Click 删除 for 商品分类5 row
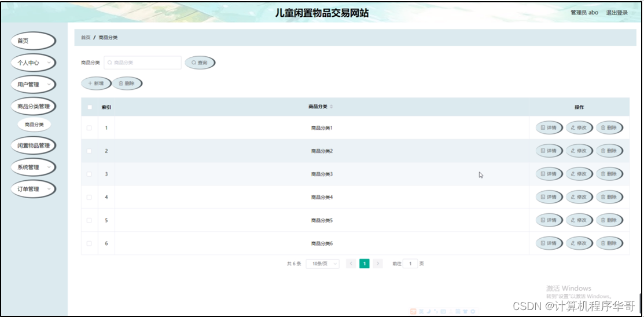 [609, 220]
